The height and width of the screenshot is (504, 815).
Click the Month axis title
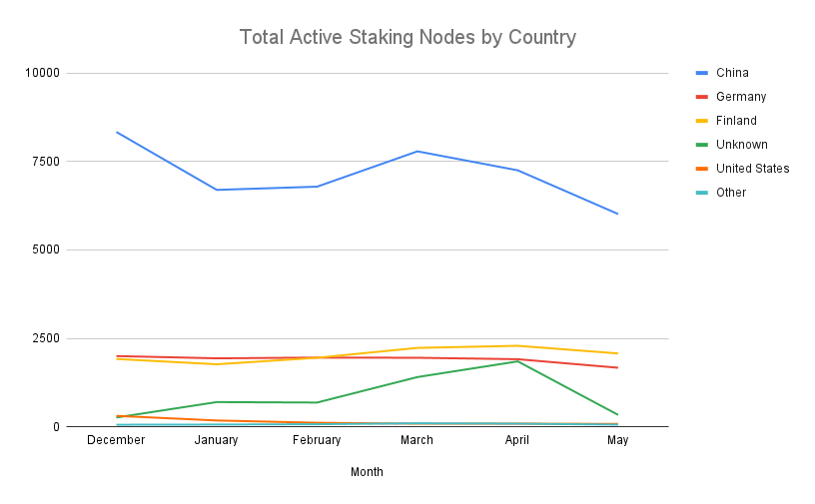click(x=367, y=472)
